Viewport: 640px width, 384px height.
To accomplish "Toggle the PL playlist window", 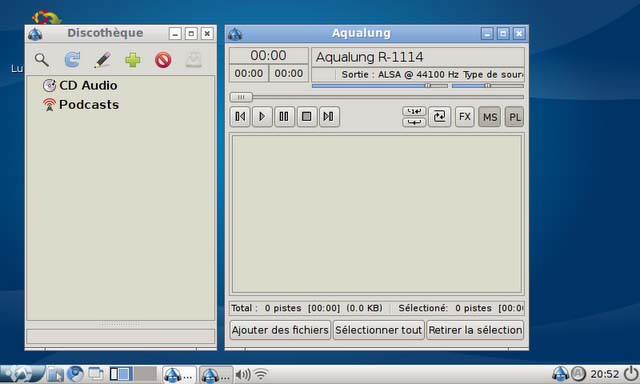I will pyautogui.click(x=515, y=117).
